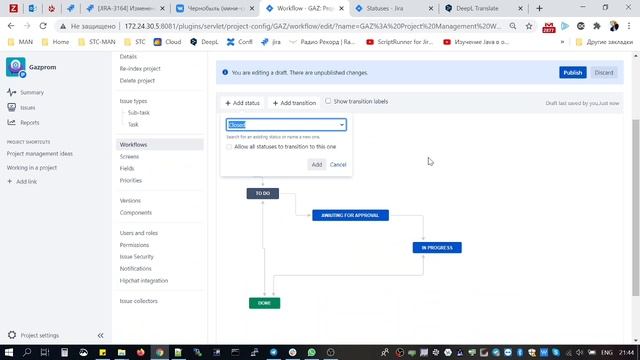Toggle Show transition labels checkbox
This screenshot has height=360, width=640.
(328, 101)
